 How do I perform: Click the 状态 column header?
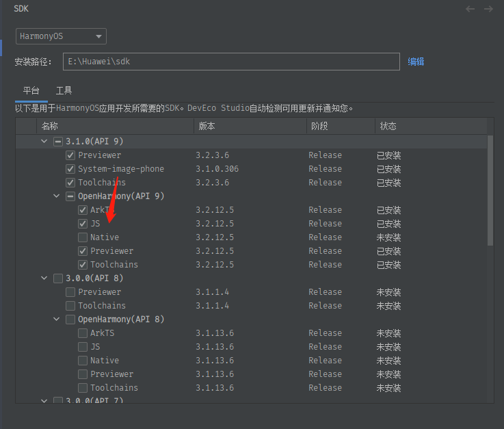[431, 126]
